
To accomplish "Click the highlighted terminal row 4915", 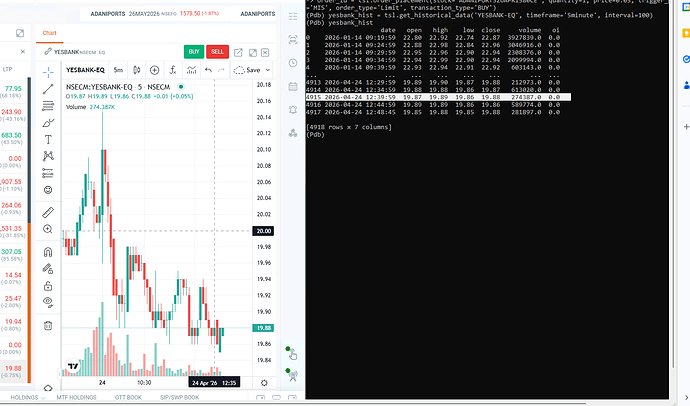I will pyautogui.click(x=438, y=97).
